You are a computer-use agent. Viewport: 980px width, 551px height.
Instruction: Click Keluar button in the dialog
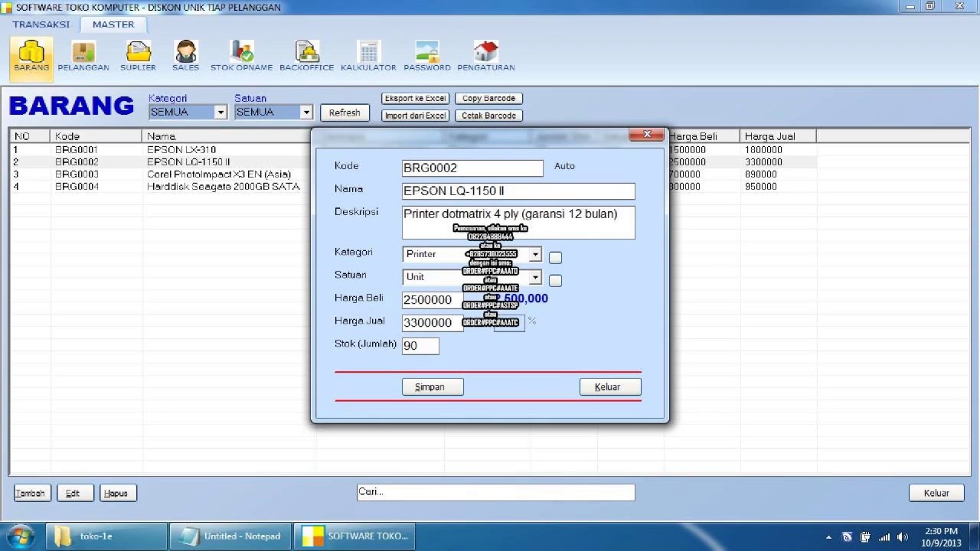tap(610, 386)
